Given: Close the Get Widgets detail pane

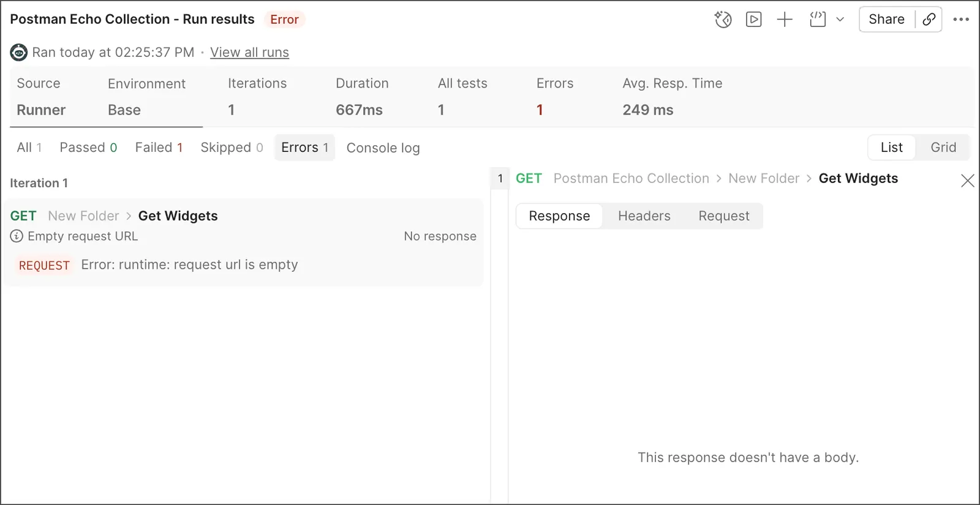Looking at the screenshot, I should coord(968,181).
